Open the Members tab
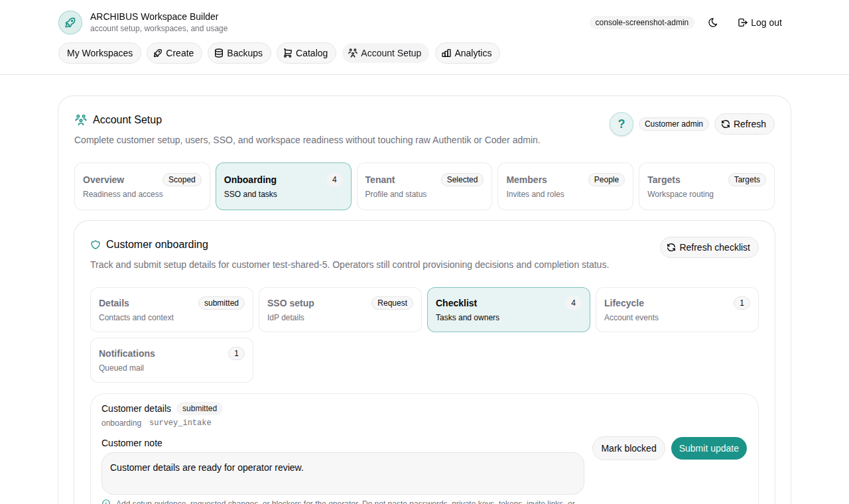This screenshot has height=504, width=849. pyautogui.click(x=564, y=186)
